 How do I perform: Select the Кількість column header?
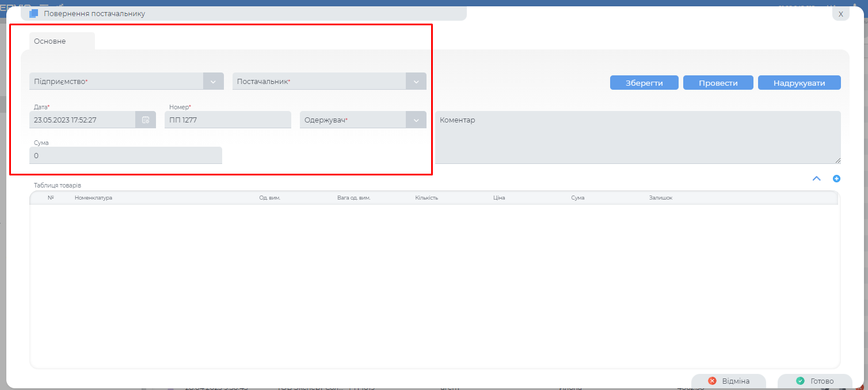click(x=427, y=198)
